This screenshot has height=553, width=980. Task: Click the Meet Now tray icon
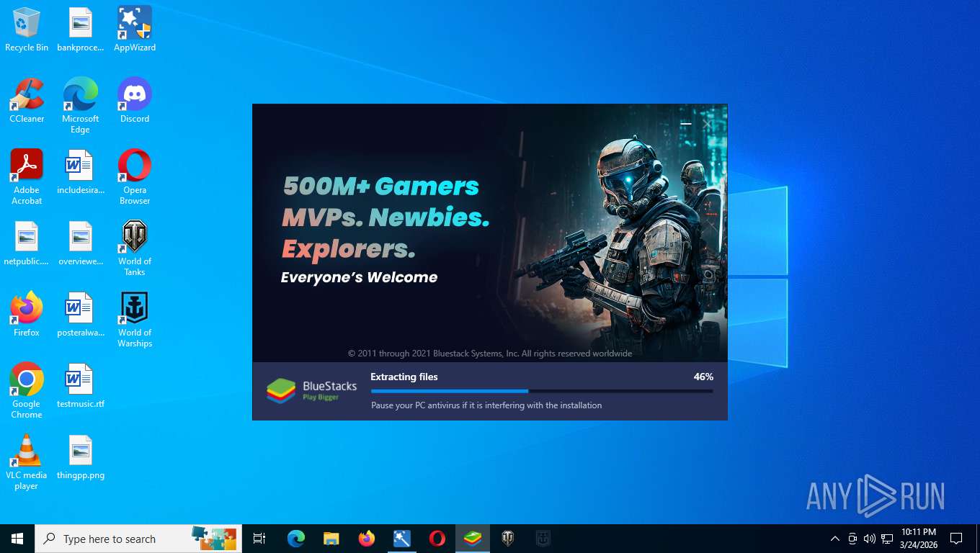click(x=852, y=539)
